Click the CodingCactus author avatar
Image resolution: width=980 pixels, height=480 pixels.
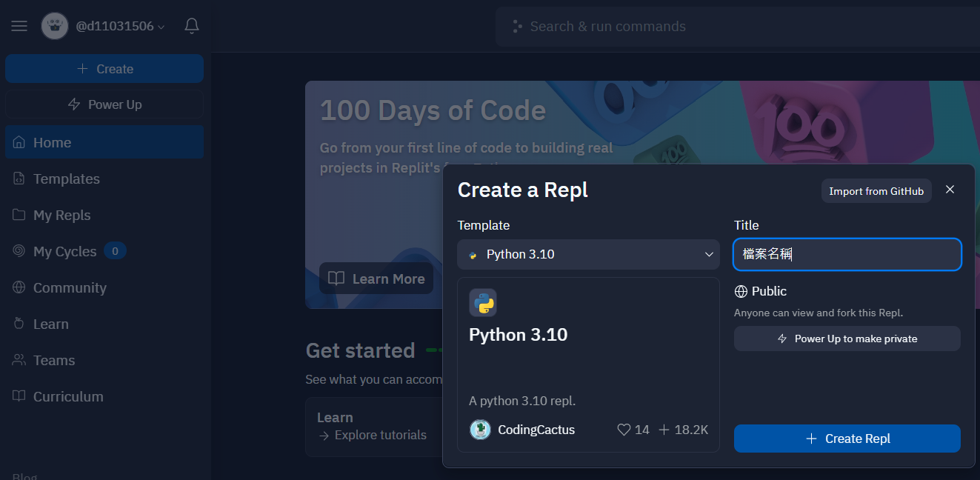pyautogui.click(x=480, y=430)
